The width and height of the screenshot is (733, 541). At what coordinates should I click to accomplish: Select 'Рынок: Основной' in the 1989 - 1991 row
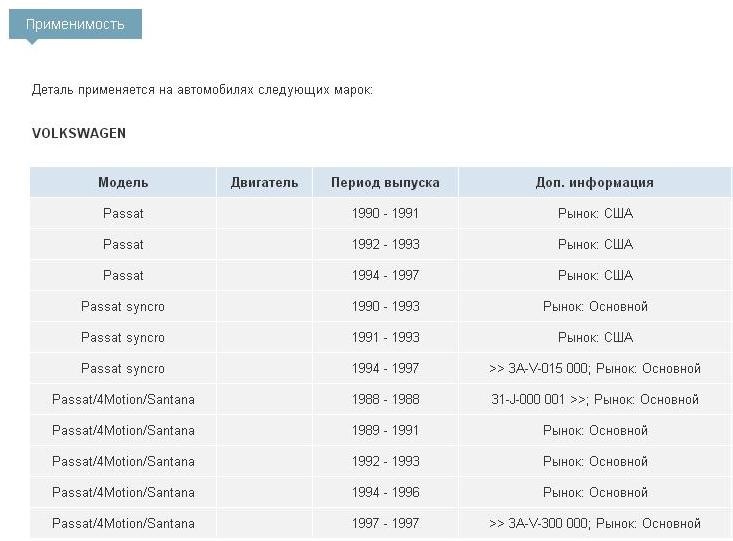(595, 430)
